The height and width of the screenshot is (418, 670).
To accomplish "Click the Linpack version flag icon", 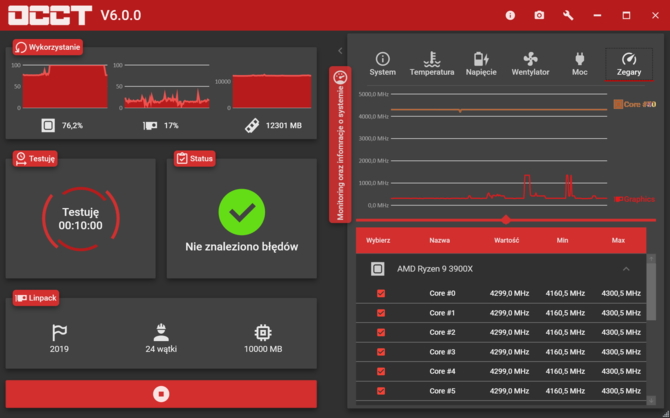I will (59, 332).
